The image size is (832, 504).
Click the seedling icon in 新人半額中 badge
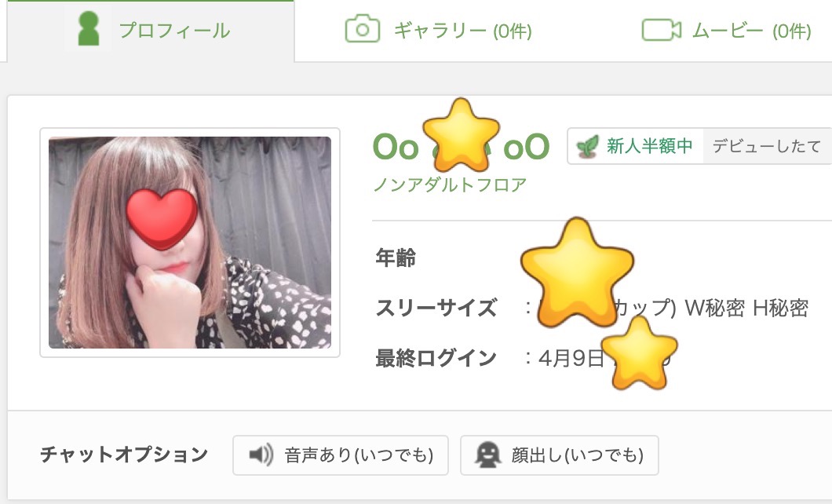point(586,145)
